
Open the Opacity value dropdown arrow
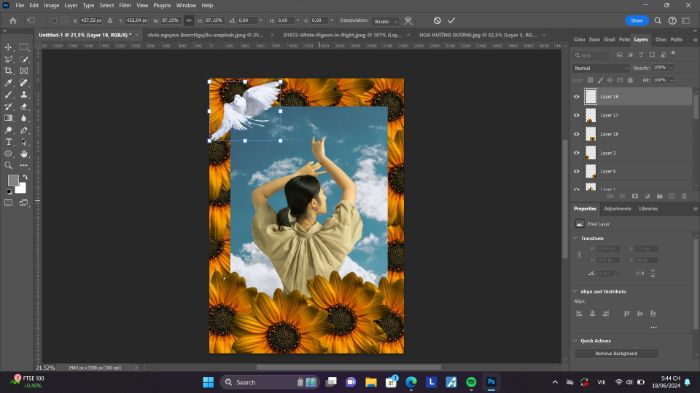[x=671, y=68]
